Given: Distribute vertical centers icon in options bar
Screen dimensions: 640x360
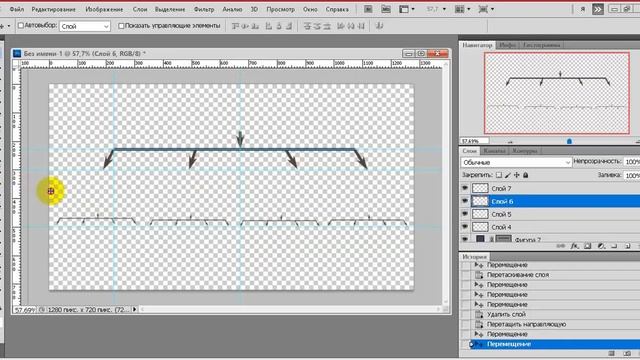Looking at the screenshot, I should pyautogui.click(x=317, y=26).
